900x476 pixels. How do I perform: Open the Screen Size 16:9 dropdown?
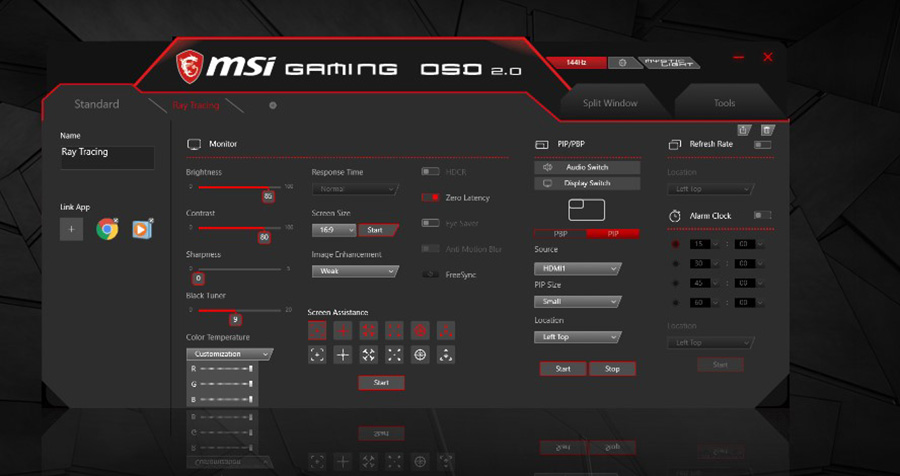click(x=334, y=230)
